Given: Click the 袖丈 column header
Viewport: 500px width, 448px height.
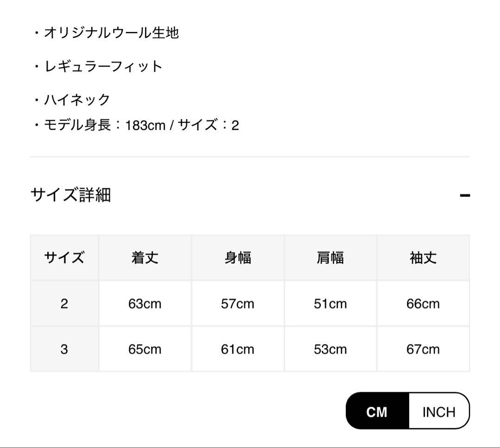Looking at the screenshot, I should (x=423, y=258).
